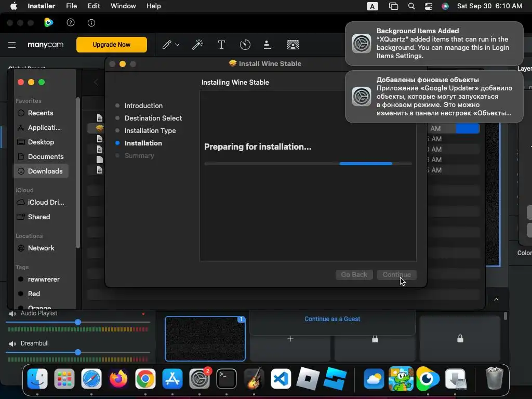Select the rewwrerer tag in Finder
This screenshot has height=399, width=532.
pyautogui.click(x=41, y=279)
